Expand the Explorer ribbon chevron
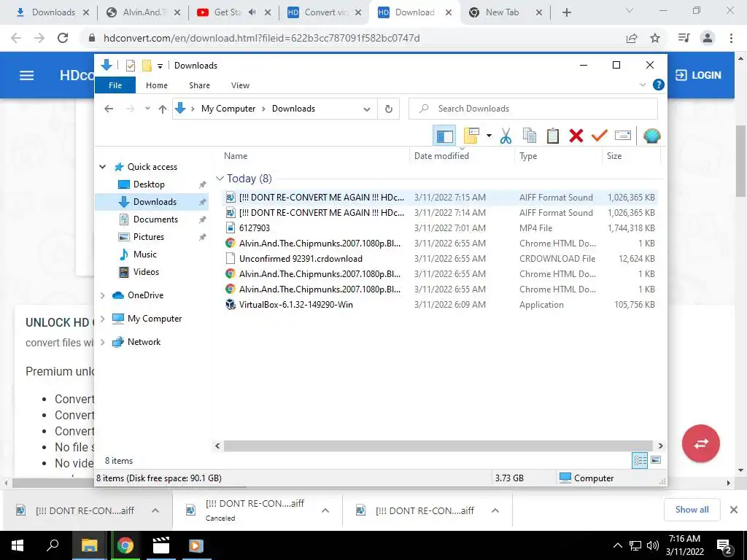 (x=642, y=85)
